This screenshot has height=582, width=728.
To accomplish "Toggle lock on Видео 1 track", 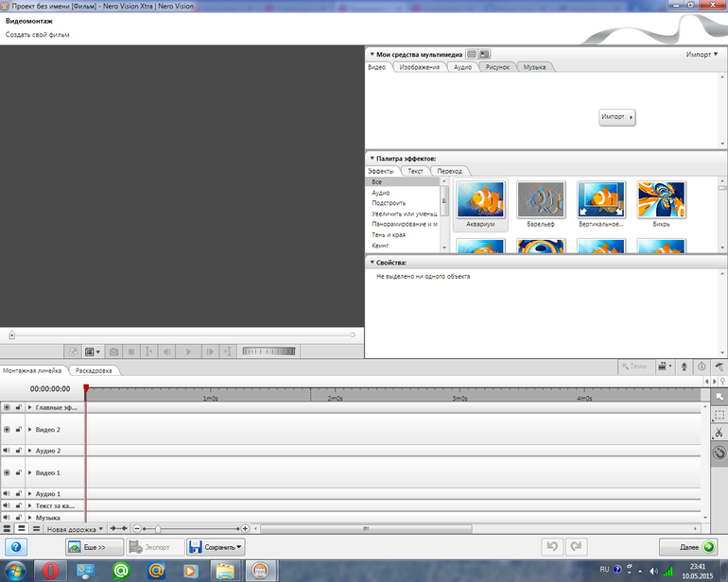I will [x=18, y=471].
